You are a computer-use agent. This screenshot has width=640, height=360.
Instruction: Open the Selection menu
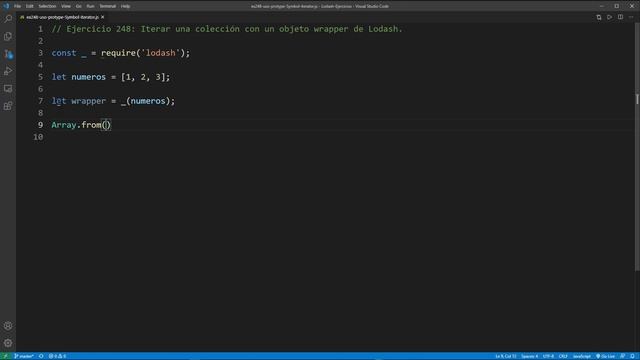coord(47,6)
